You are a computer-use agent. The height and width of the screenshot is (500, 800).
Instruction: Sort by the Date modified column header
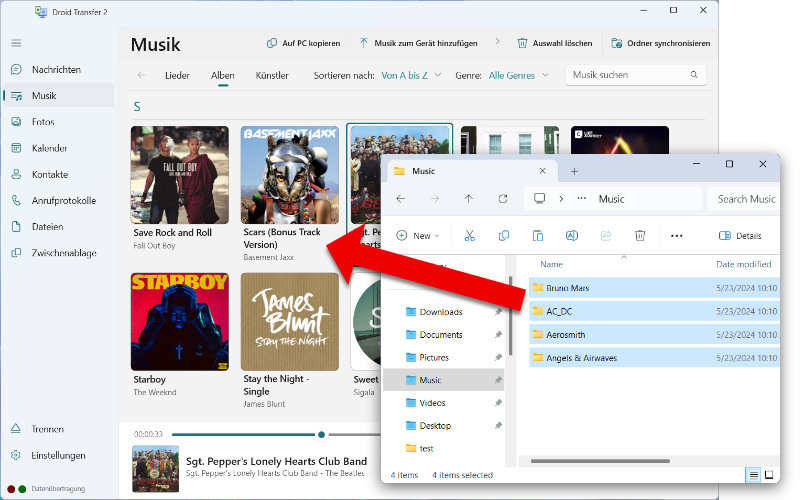click(743, 264)
